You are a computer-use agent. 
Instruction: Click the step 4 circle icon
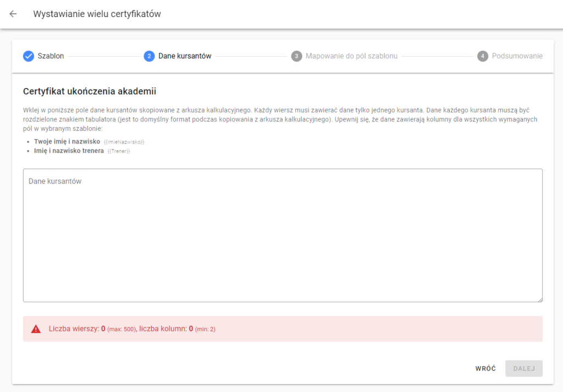click(483, 56)
